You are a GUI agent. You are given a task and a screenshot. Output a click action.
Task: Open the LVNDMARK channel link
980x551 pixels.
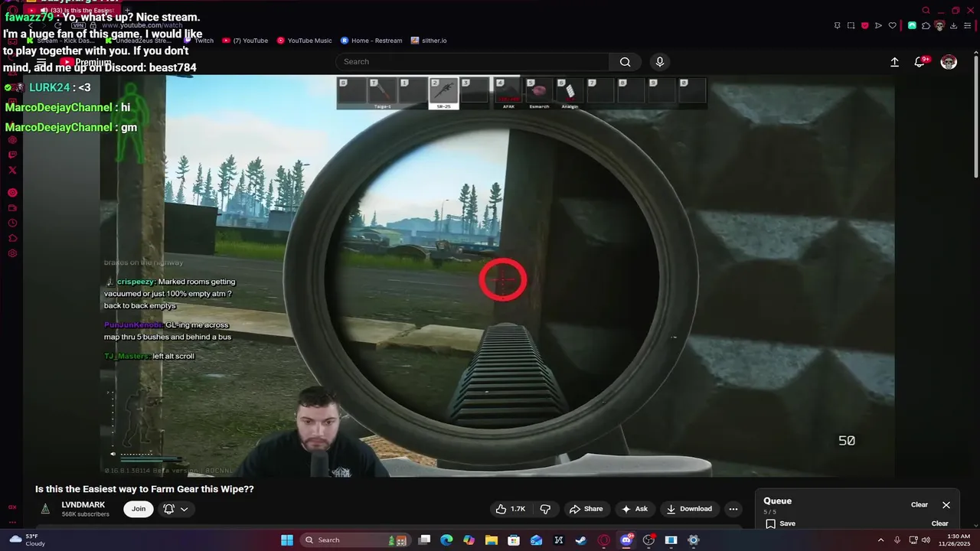point(83,505)
